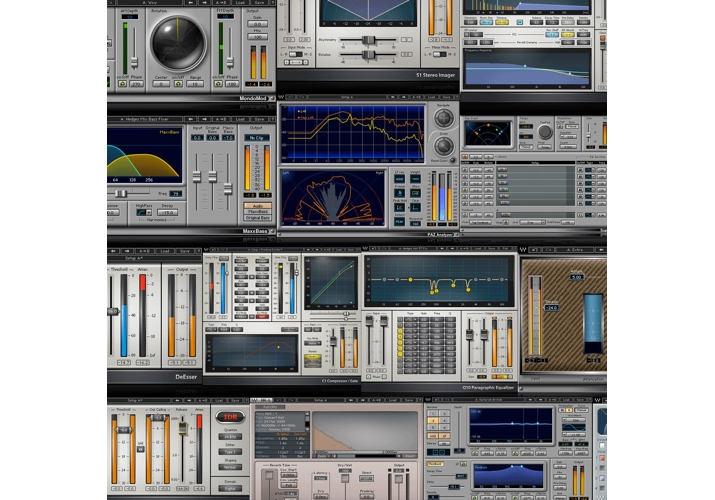Click Original Bass monitor button in MaxxBass
Image resolution: width=715 pixels, height=500 pixels.
click(258, 218)
